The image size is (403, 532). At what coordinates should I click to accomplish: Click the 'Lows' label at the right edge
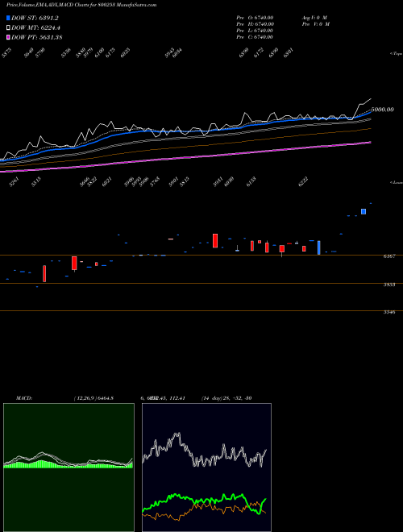click(x=396, y=182)
